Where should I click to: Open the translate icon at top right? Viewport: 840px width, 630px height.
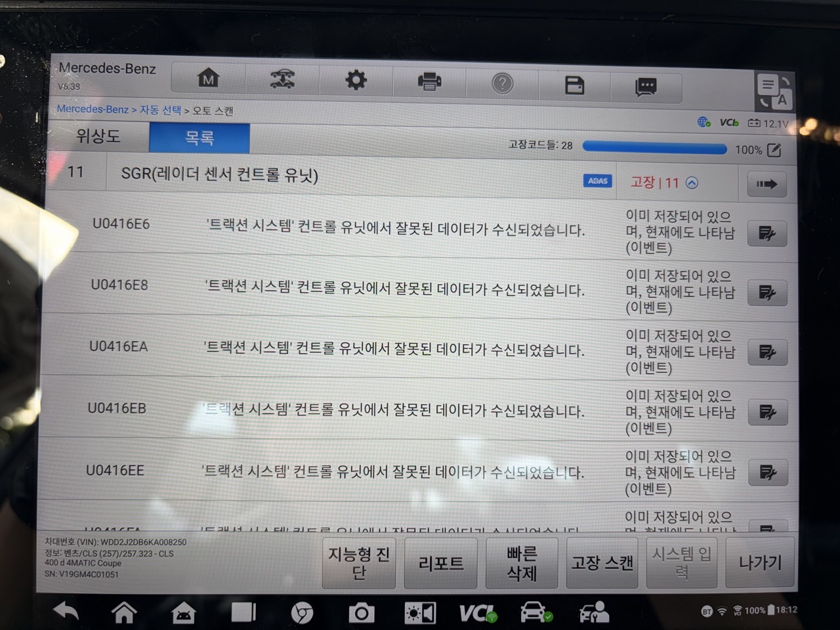click(x=774, y=91)
